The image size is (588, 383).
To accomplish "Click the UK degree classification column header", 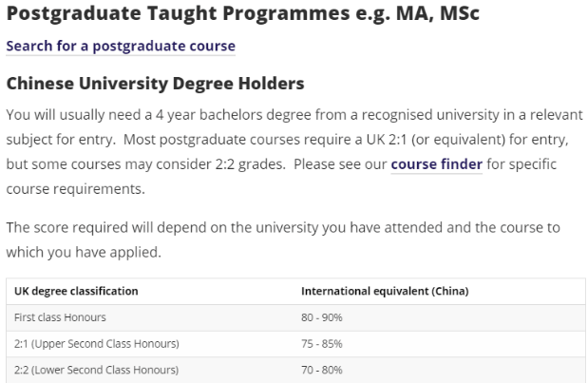I will coord(76,291).
